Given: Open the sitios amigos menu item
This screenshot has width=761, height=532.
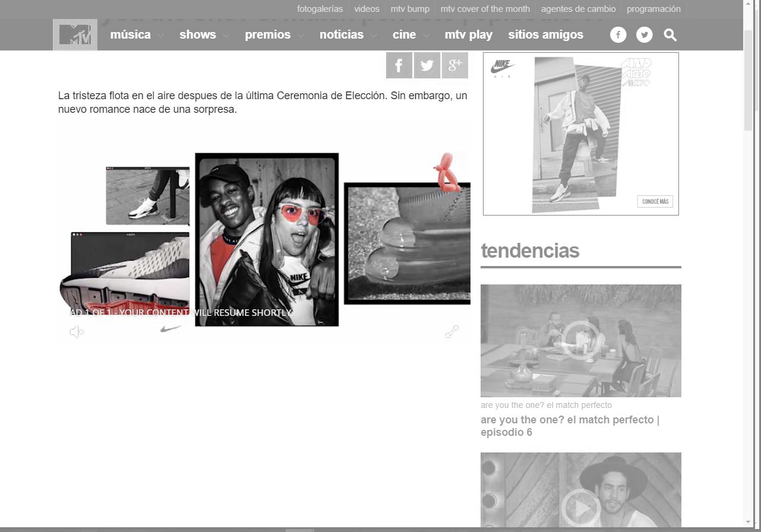Looking at the screenshot, I should click(545, 35).
